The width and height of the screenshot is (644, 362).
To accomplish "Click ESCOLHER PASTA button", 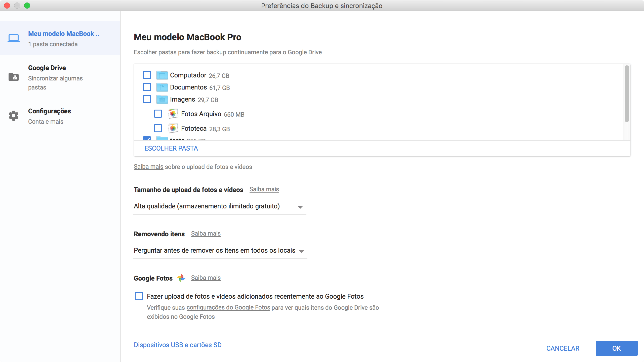I will click(x=171, y=148).
